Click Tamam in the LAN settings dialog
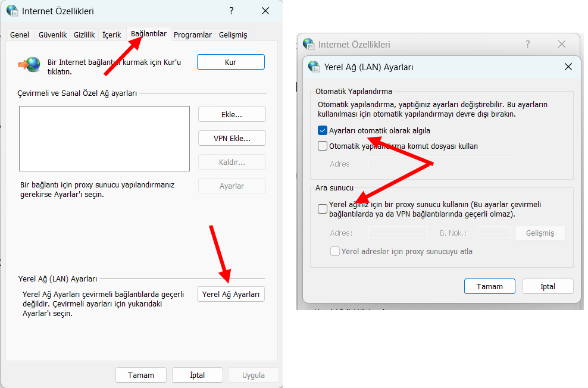The image size is (588, 388). 489,286
